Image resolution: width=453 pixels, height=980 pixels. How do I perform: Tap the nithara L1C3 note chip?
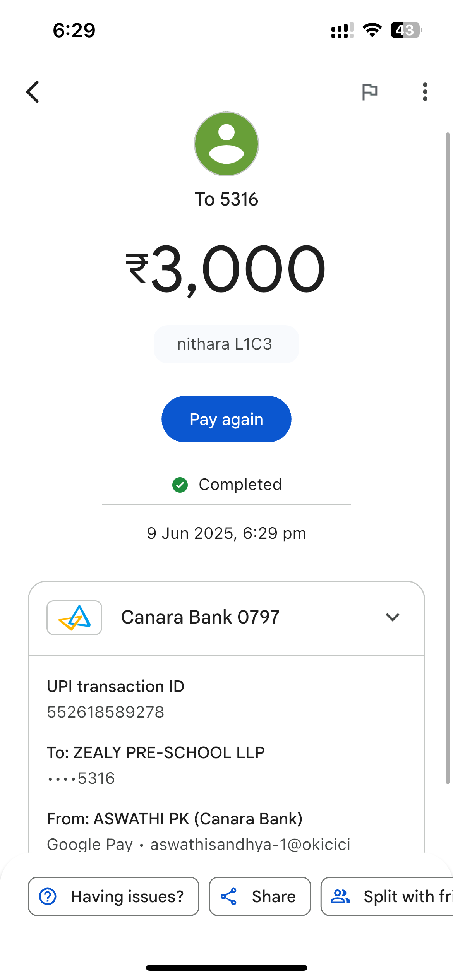pyautogui.click(x=226, y=344)
